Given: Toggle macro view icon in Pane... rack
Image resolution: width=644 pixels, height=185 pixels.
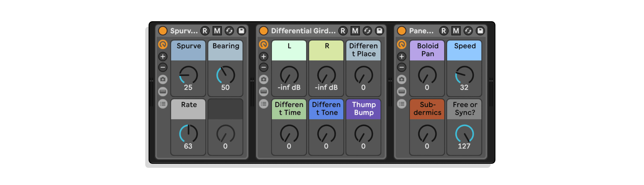Looking at the screenshot, I should 402,45.
